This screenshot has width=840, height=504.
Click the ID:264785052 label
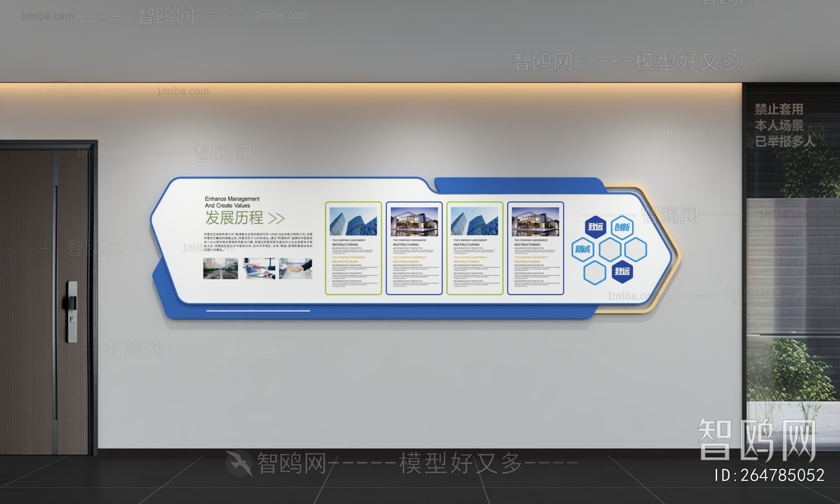770,475
